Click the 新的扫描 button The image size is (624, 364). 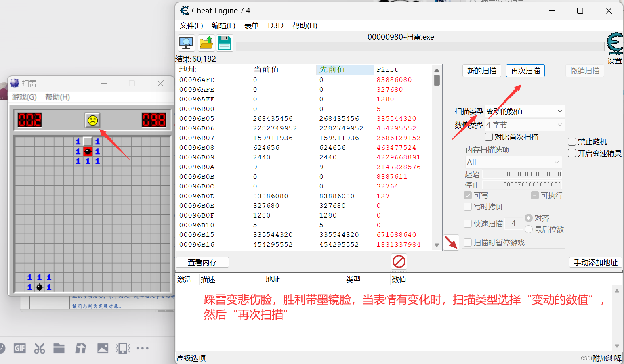click(481, 71)
